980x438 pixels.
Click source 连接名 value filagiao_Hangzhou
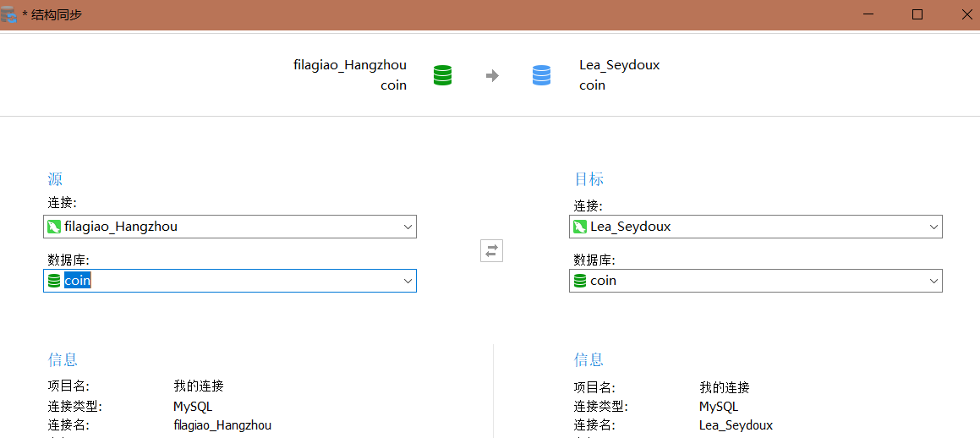(x=222, y=425)
